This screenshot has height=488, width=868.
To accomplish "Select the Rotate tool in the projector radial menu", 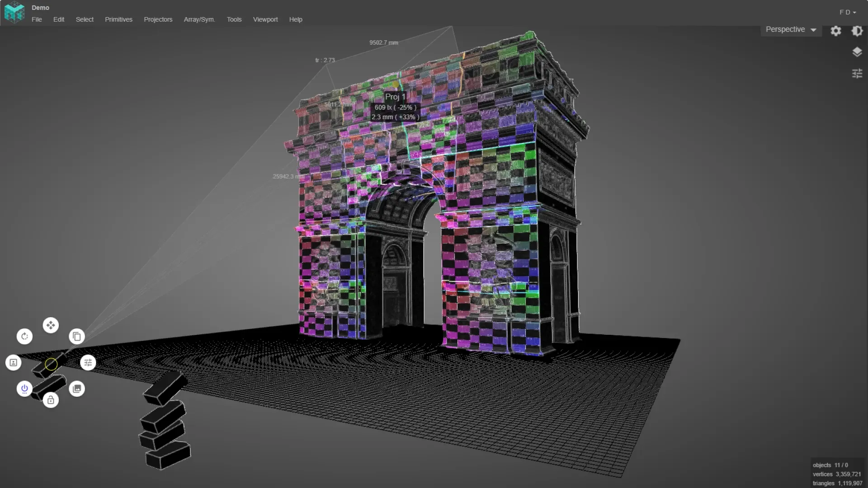I will pos(24,336).
